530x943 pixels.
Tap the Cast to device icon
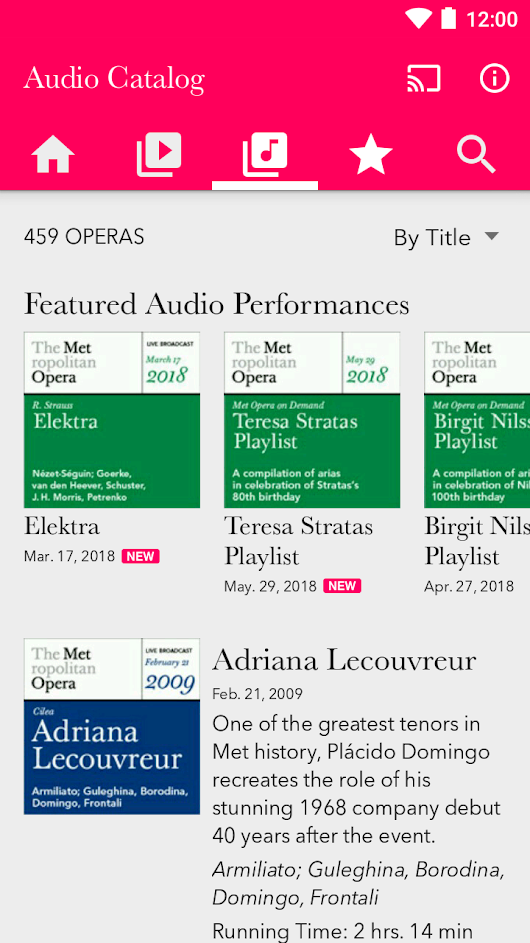pyautogui.click(x=424, y=78)
